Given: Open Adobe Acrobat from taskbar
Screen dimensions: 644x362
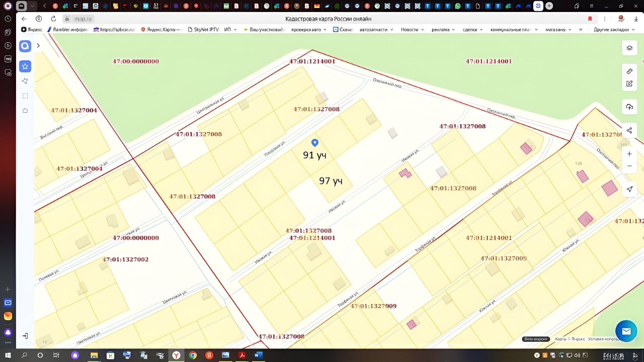Looking at the screenshot, I should tap(242, 355).
